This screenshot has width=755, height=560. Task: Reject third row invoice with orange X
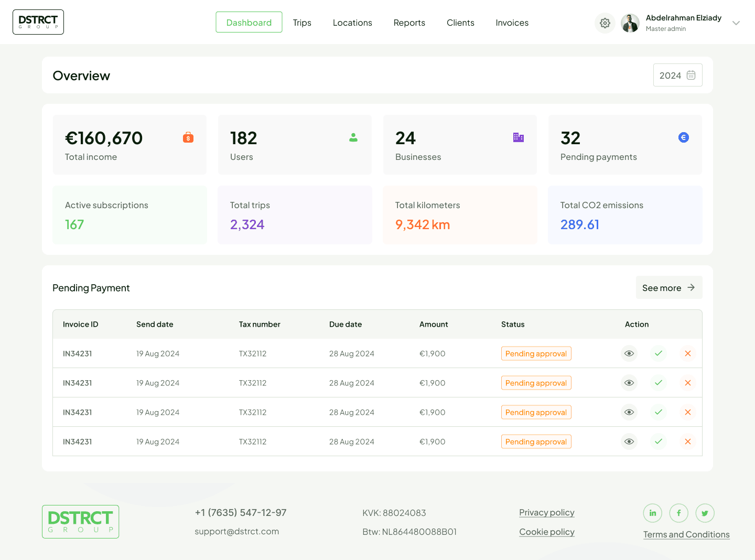pyautogui.click(x=688, y=412)
